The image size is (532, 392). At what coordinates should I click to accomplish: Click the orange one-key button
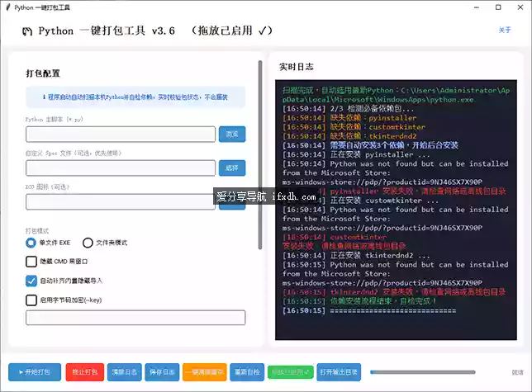click(205, 372)
